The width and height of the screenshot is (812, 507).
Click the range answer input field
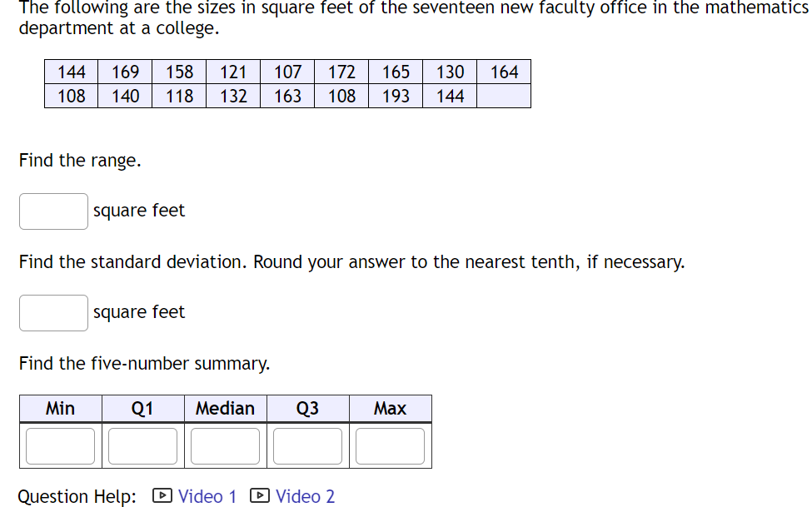pyautogui.click(x=52, y=211)
